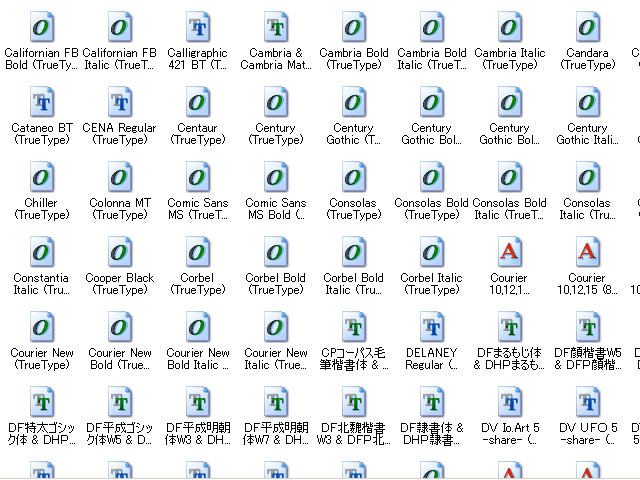Click the Courier New (TrueType) font icon
640x480 pixels.
coord(42,327)
